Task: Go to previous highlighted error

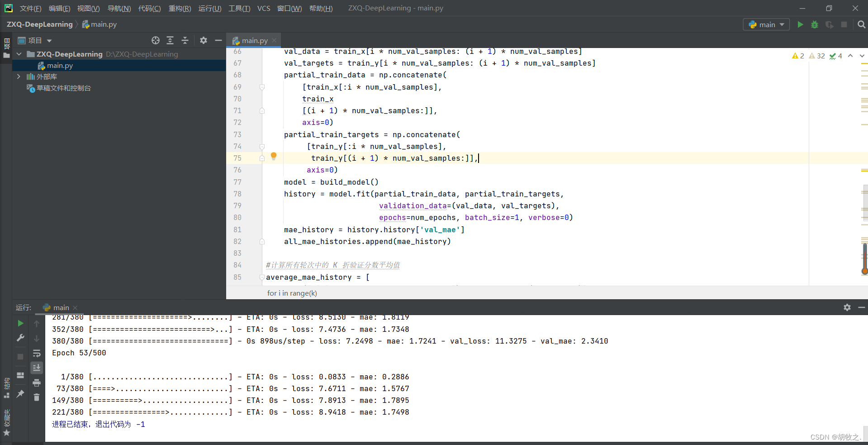Action: coord(850,56)
